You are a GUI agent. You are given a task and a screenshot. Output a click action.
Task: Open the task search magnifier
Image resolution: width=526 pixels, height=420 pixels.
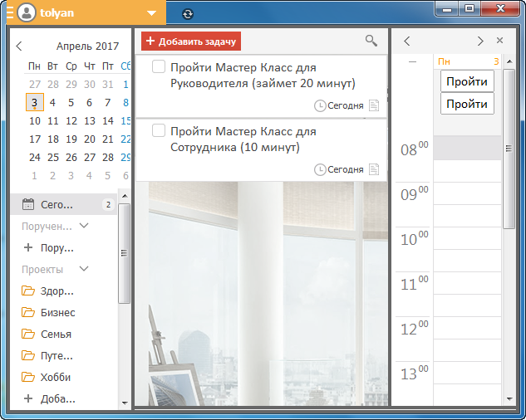click(371, 40)
